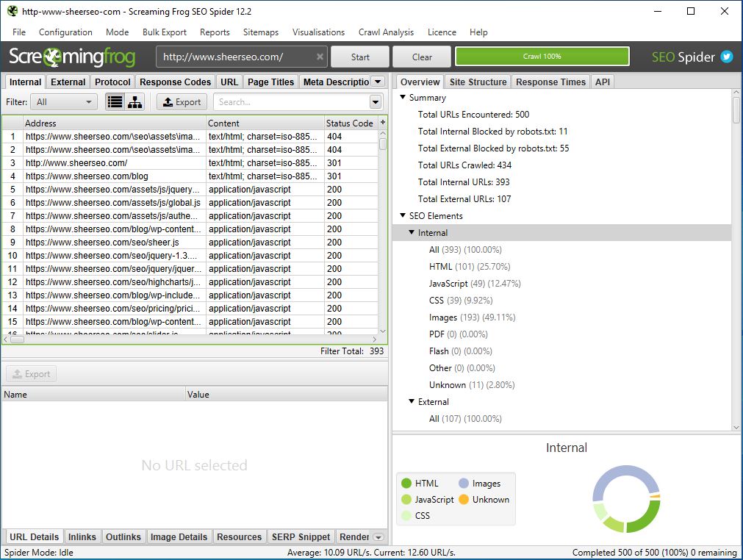The width and height of the screenshot is (743, 560).
Task: Click the HTML legend dot
Action: (406, 484)
